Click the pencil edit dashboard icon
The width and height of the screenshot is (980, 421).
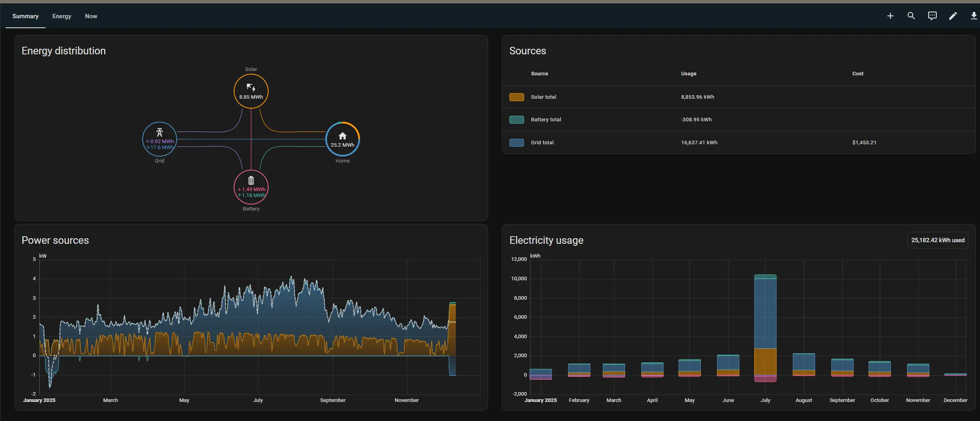click(x=953, y=16)
